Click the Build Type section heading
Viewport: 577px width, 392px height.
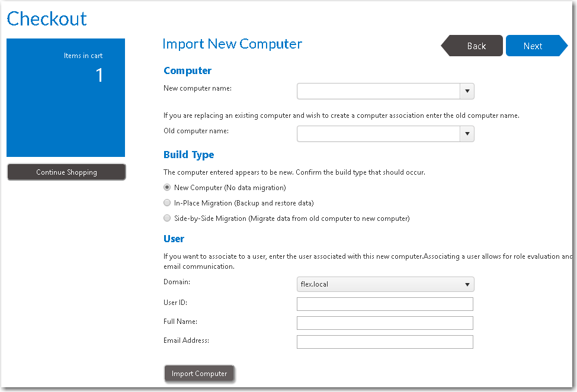(x=188, y=155)
